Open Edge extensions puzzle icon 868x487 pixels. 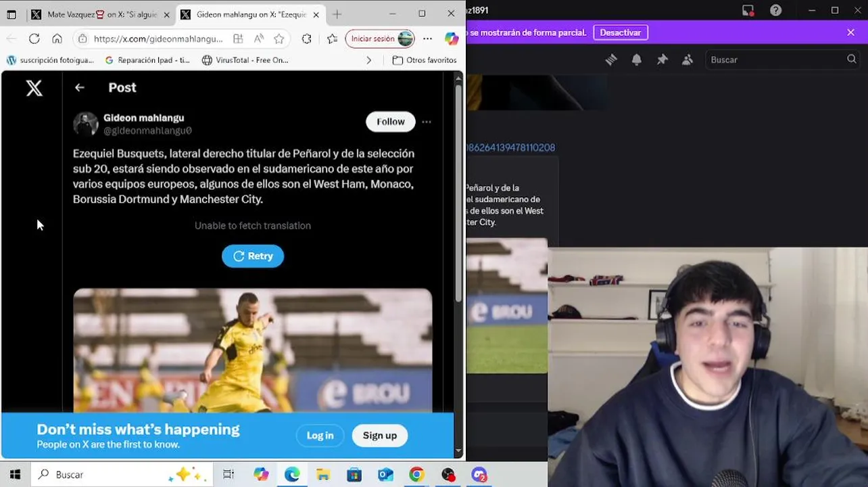307,39
